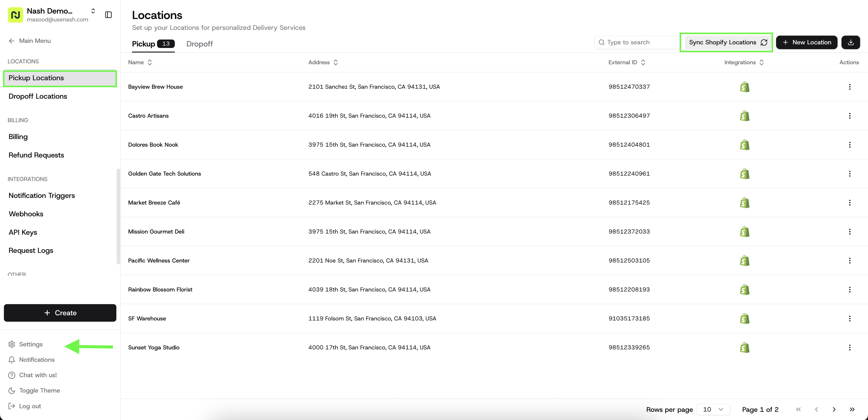Click the New Location button
The height and width of the screenshot is (420, 868).
pyautogui.click(x=807, y=42)
